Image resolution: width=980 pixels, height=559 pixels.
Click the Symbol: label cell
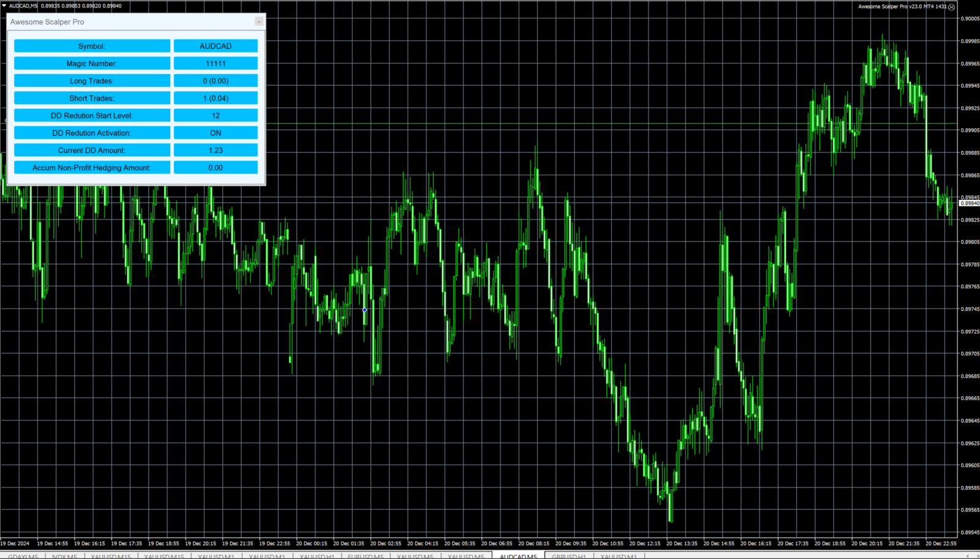pos(92,46)
